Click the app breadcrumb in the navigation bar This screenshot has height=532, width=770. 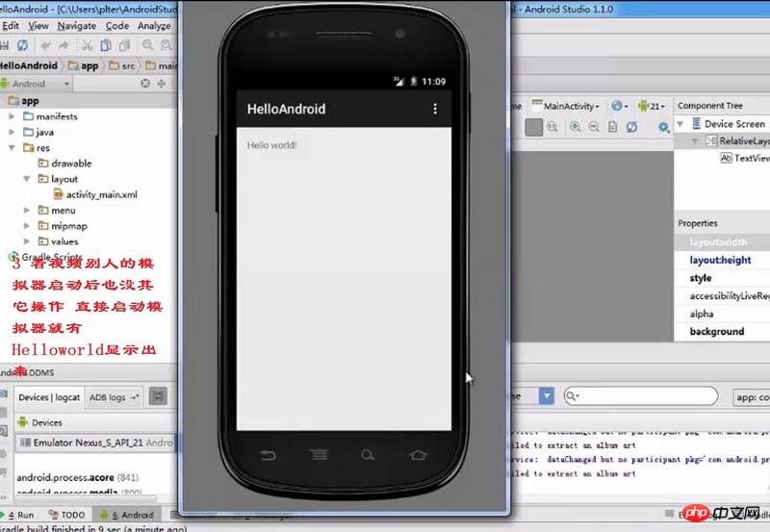click(x=84, y=65)
